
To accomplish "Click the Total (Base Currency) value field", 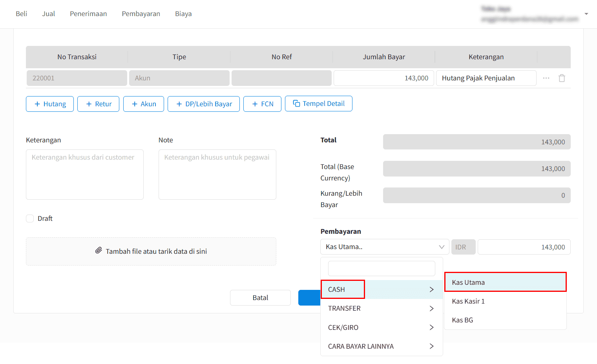I will (477, 169).
